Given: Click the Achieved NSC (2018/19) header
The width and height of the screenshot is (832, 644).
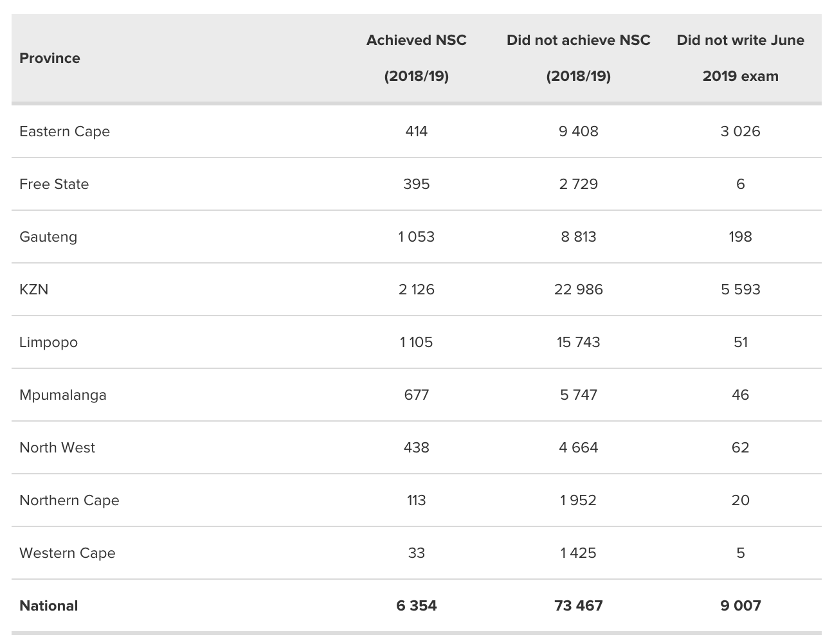Looking at the screenshot, I should click(x=416, y=58).
